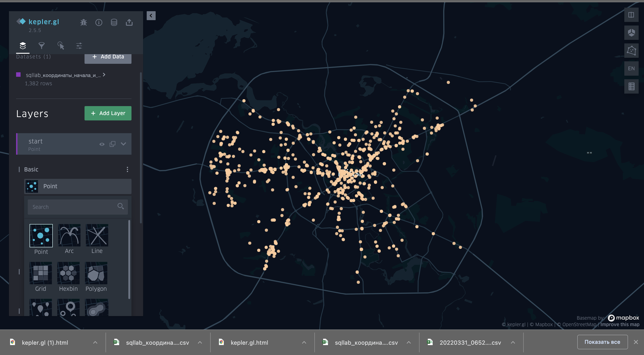Open split map dual view icon
Viewport: 644px width, 355px height.
pos(631,15)
